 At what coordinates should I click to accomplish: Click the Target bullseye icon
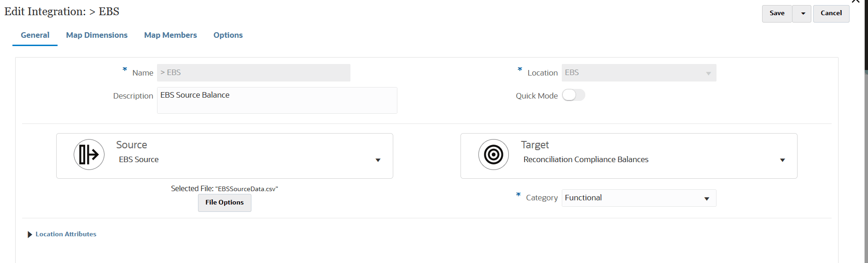tap(493, 155)
